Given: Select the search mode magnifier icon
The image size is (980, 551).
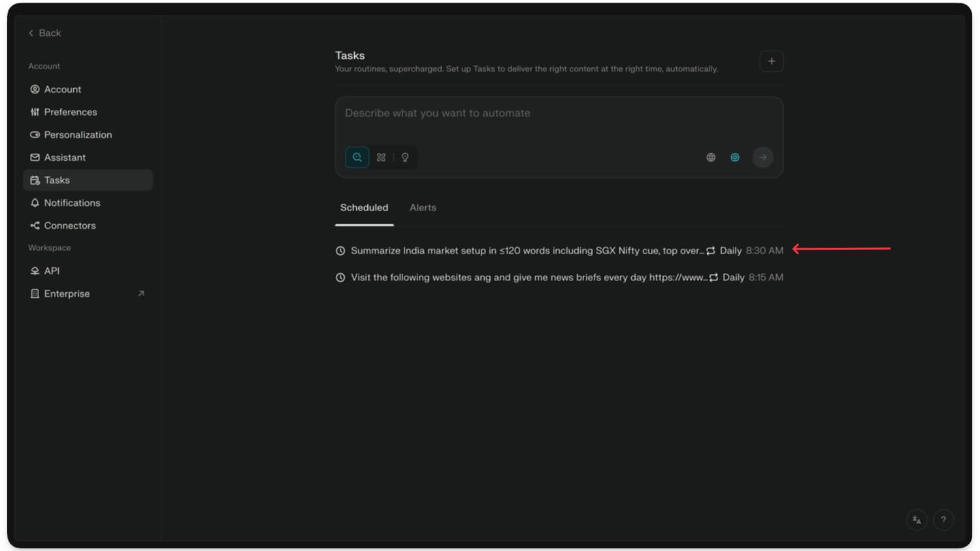Looking at the screenshot, I should [x=357, y=157].
